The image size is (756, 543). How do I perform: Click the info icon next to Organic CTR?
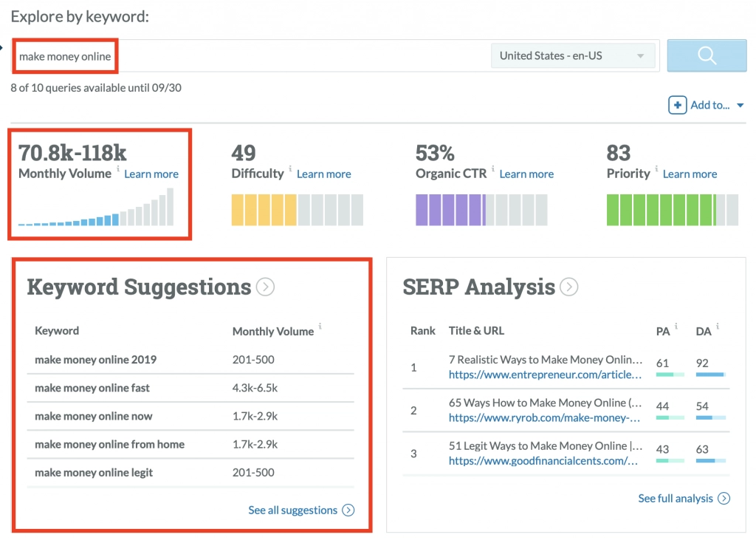(493, 169)
